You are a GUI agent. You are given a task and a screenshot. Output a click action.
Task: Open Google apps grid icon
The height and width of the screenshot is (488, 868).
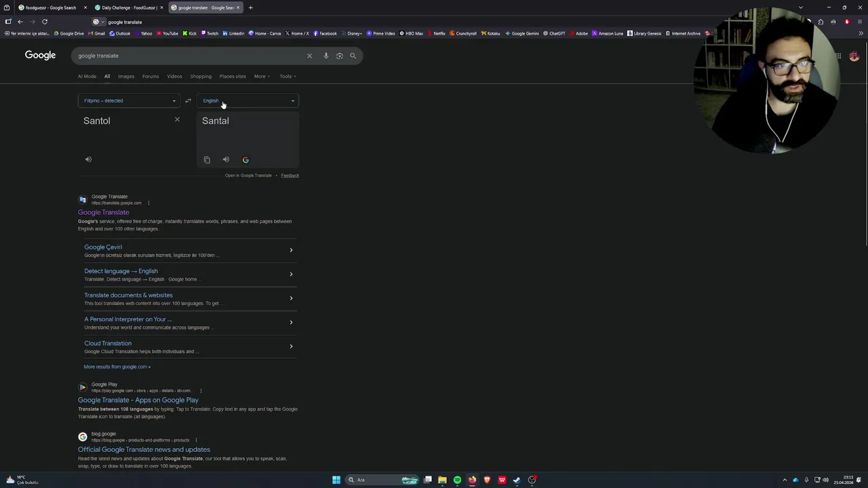point(838,56)
